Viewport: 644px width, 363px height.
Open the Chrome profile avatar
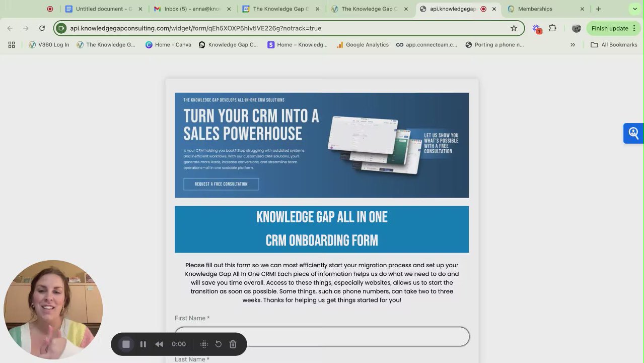coord(576,28)
